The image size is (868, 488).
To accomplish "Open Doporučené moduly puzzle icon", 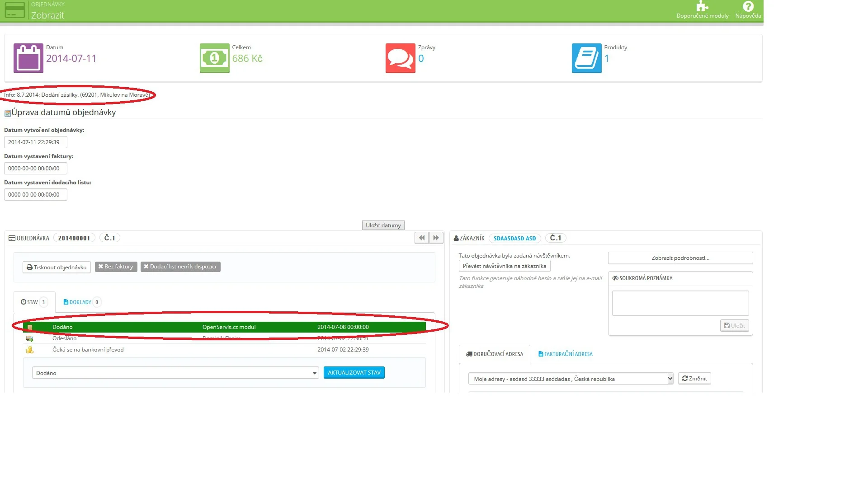I will click(702, 7).
